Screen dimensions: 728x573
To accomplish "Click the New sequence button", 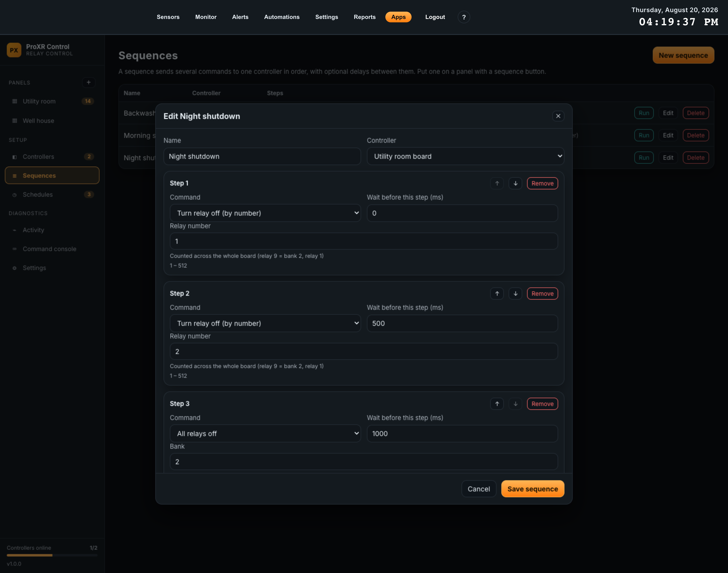I will coord(683,55).
